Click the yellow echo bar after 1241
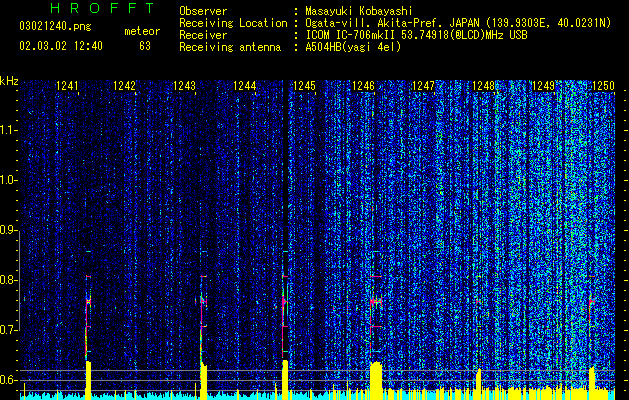 pos(88,380)
